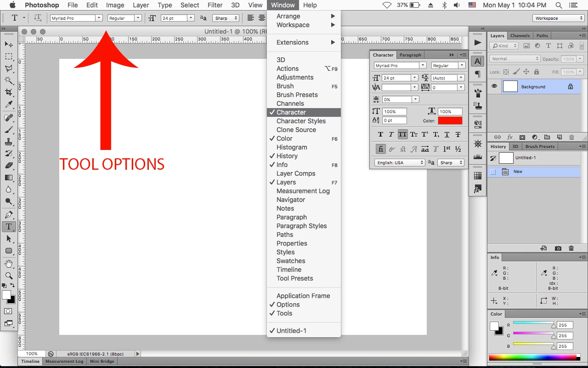Select the Eyedropper tool in toolbox
This screenshot has width=588, height=368.
9,104
